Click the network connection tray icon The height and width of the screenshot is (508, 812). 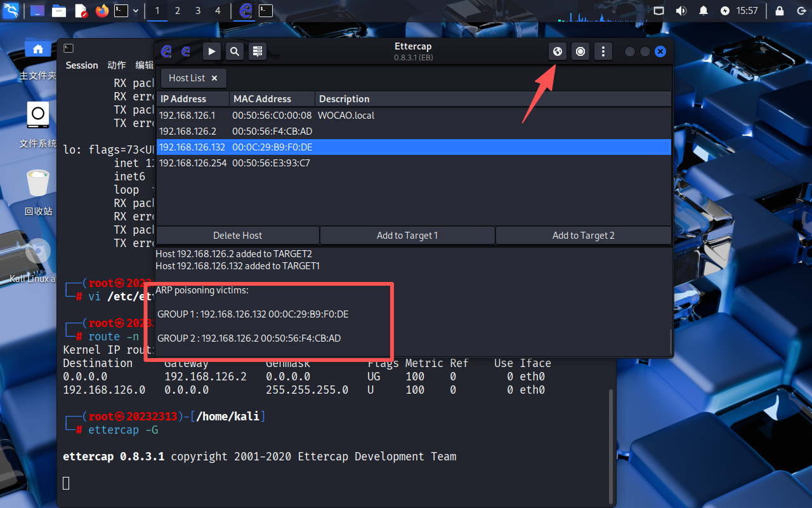[x=659, y=11]
